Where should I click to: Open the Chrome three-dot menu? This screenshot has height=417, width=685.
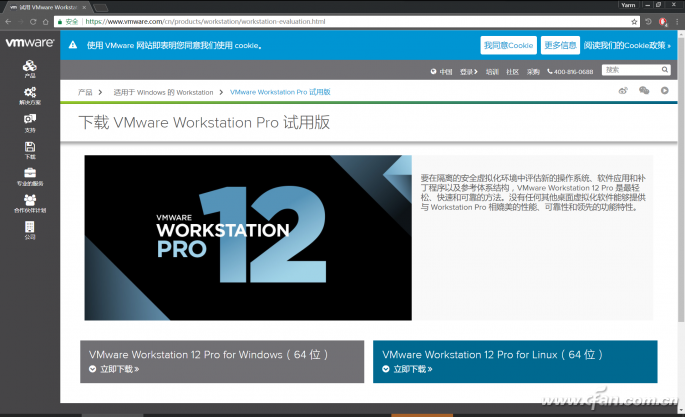[x=678, y=21]
